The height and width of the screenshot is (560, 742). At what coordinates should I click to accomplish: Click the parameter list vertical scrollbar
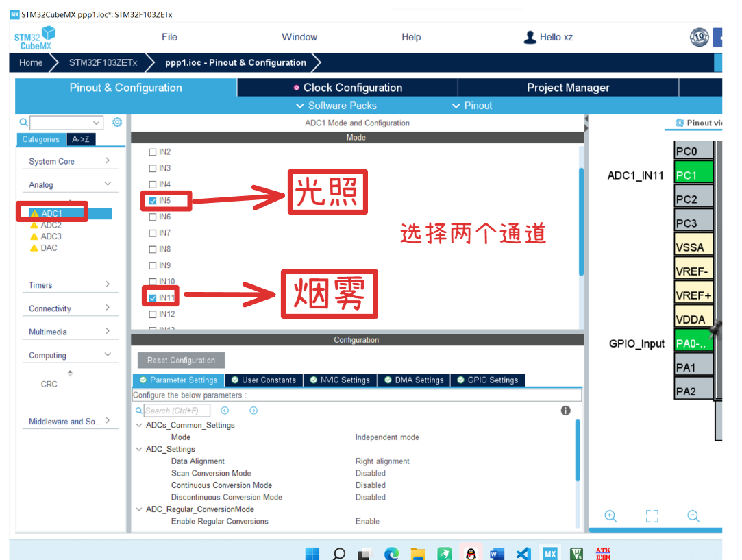[x=578, y=450]
